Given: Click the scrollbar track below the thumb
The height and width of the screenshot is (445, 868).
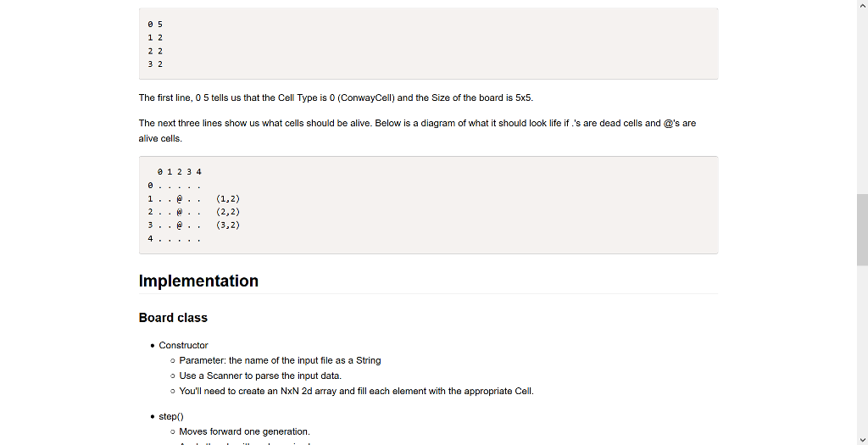Looking at the screenshot, I should (862, 351).
